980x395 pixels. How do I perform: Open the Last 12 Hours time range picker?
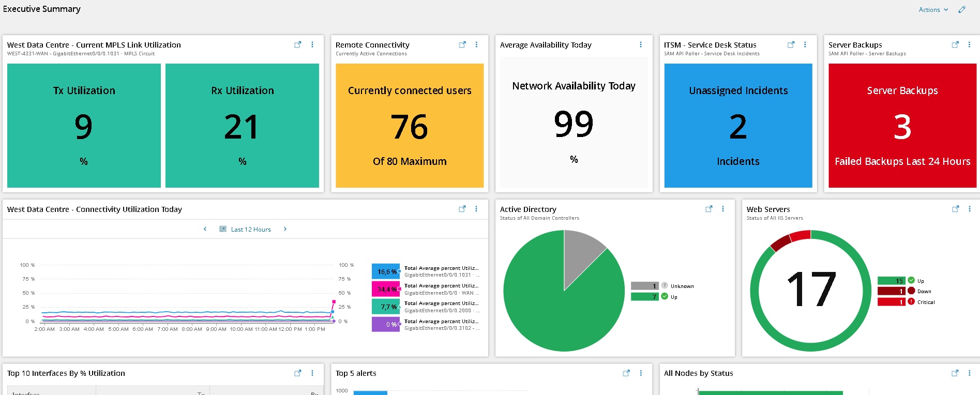click(246, 229)
